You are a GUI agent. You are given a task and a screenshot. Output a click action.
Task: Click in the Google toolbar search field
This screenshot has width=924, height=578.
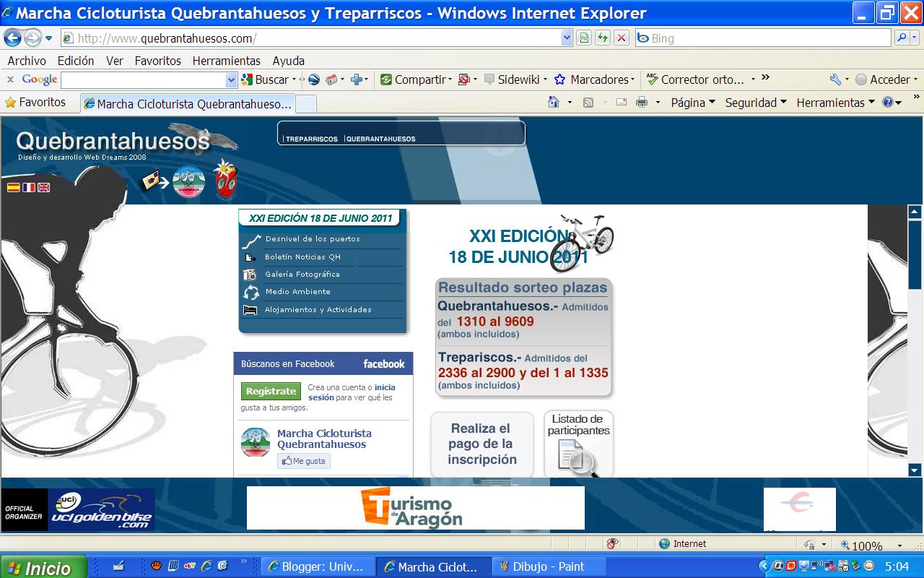(144, 79)
